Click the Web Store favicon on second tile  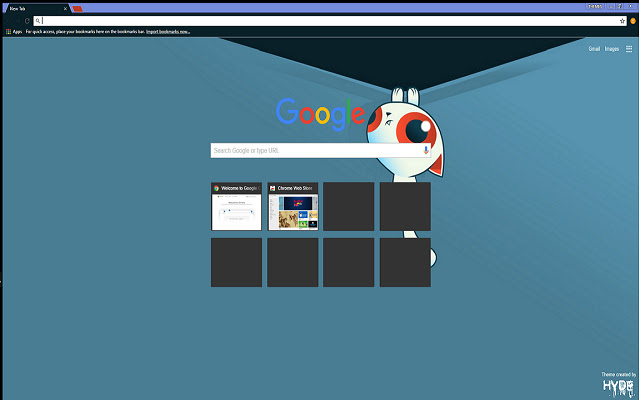click(x=273, y=188)
